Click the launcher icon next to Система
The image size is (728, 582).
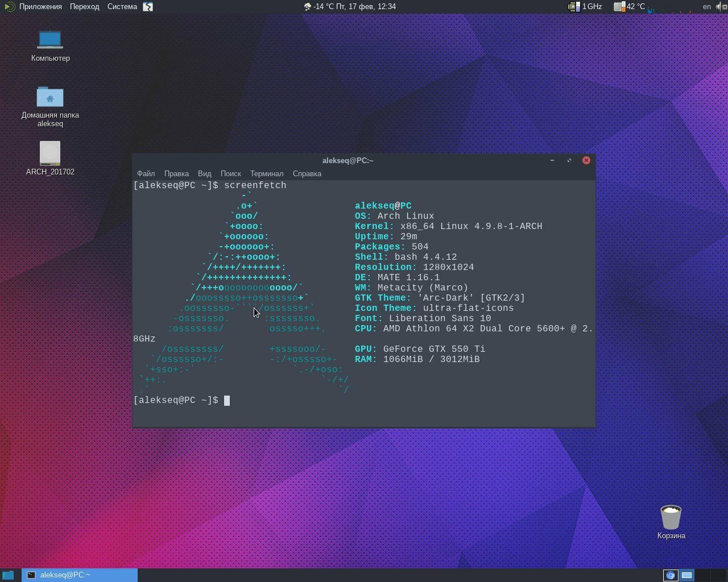pyautogui.click(x=148, y=7)
